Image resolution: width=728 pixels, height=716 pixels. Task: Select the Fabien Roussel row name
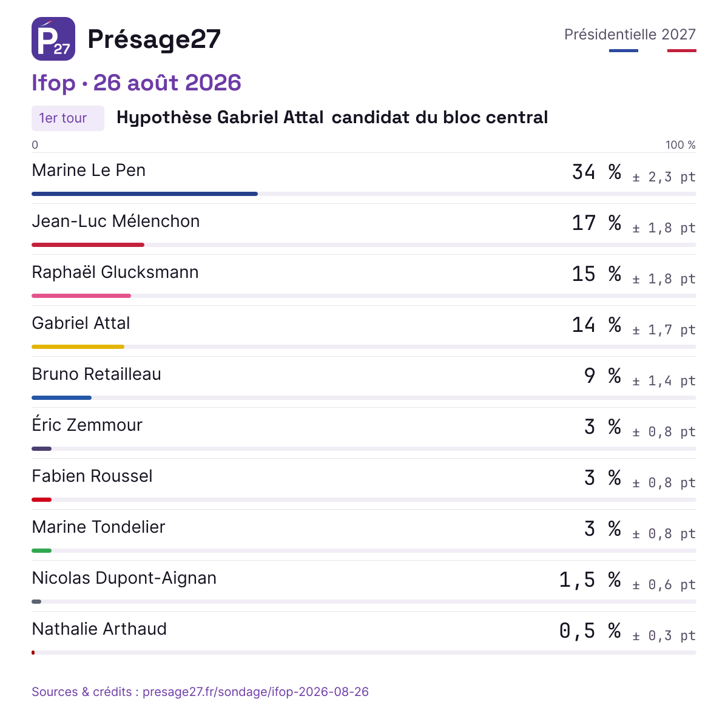[x=92, y=476]
